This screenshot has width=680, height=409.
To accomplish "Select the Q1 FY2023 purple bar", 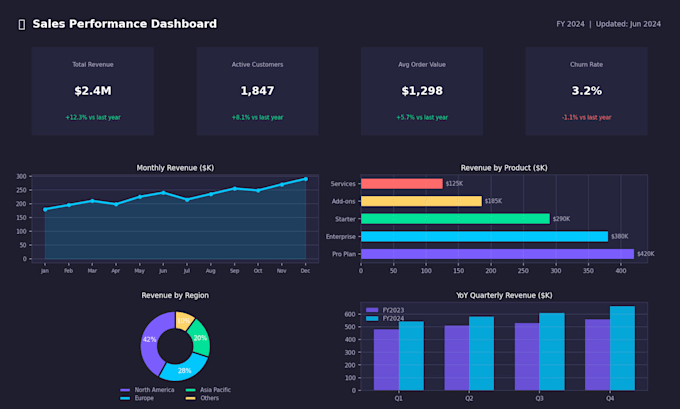I will (386, 360).
